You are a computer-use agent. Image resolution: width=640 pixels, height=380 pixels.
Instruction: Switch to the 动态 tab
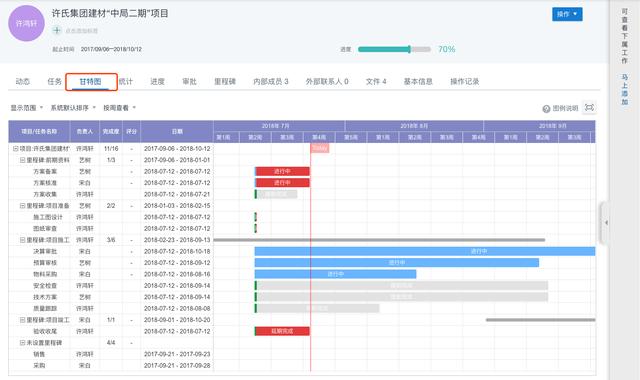click(22, 82)
